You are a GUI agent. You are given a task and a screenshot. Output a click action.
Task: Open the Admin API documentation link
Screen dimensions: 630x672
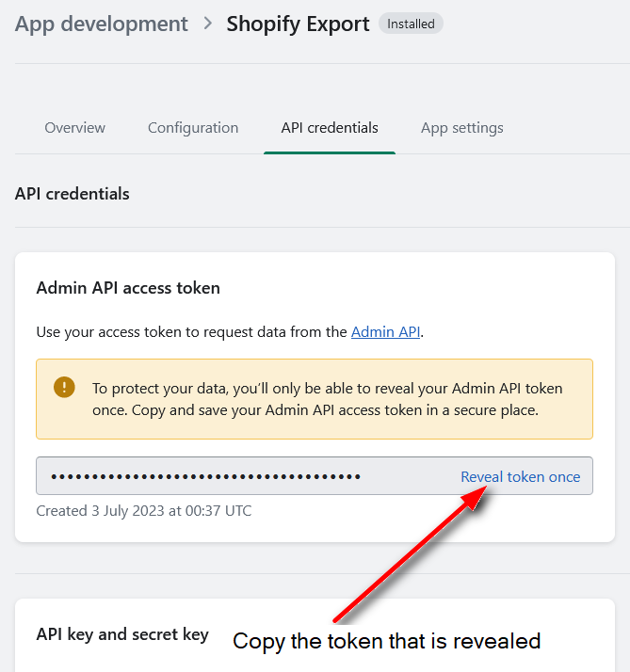coord(385,331)
